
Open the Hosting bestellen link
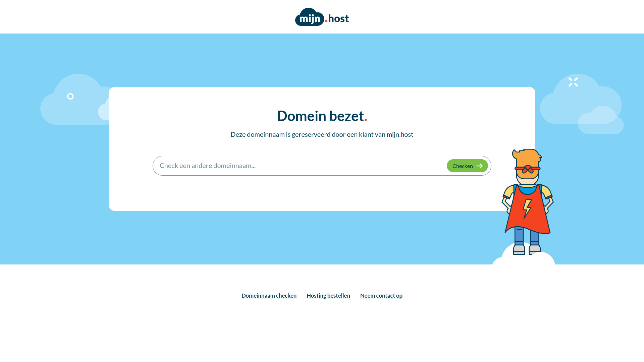(x=328, y=296)
